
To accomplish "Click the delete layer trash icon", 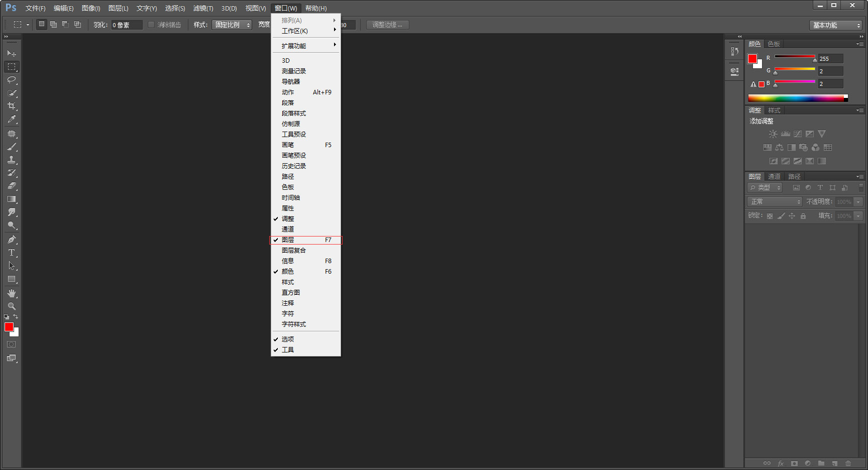I will coord(848,463).
